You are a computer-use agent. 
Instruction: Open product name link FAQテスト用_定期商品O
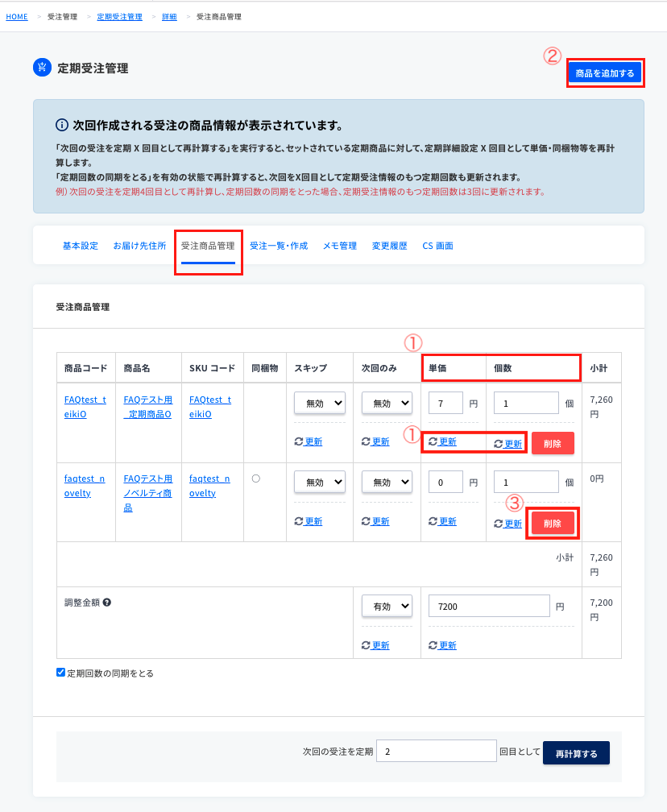coord(148,407)
